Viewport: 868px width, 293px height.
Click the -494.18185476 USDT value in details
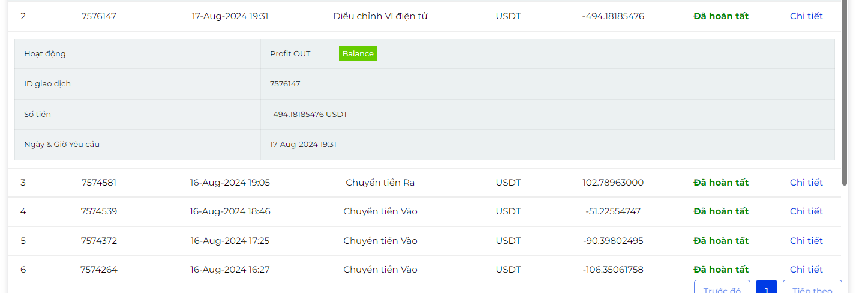pos(308,114)
